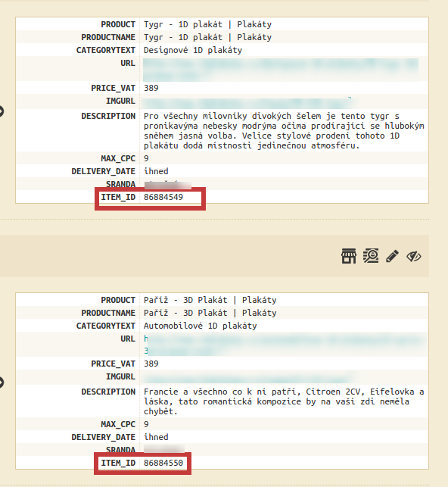Open the blurred URL link of Tygr product
This screenshot has width=448, height=487.
click(281, 69)
